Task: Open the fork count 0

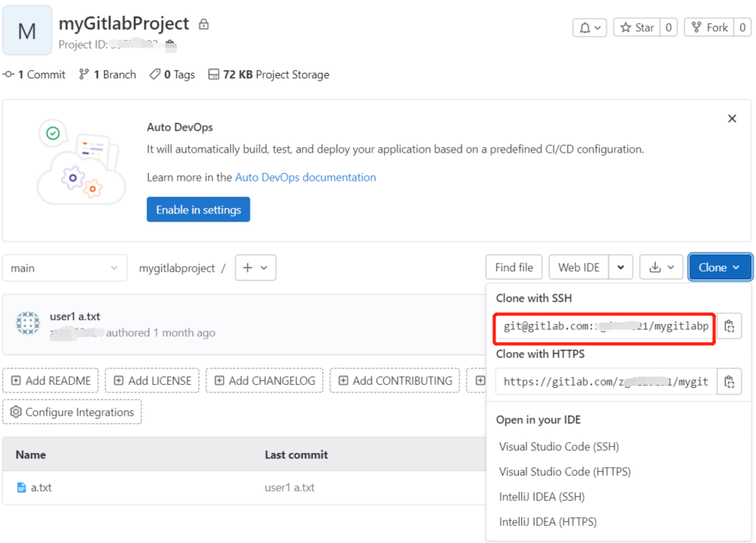Action: coord(743,27)
